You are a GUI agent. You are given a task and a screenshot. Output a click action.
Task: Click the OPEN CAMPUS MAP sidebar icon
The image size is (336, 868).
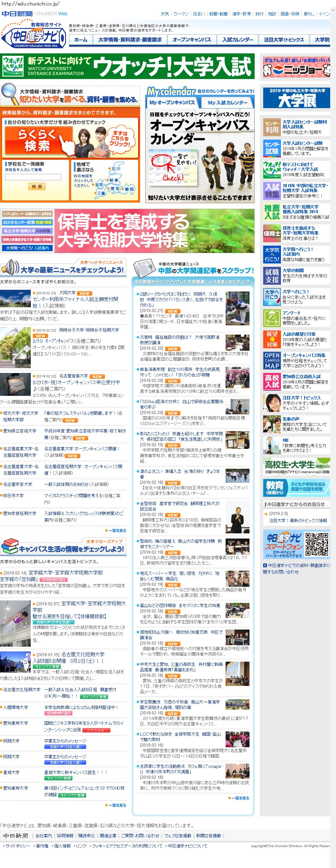272,361
